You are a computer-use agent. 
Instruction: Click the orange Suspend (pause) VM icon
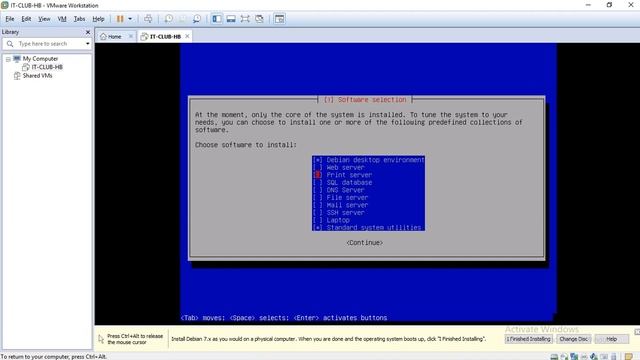(x=120, y=19)
